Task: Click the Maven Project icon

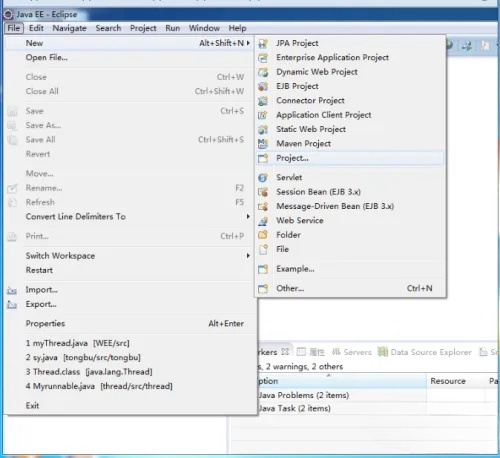Action: (263, 144)
